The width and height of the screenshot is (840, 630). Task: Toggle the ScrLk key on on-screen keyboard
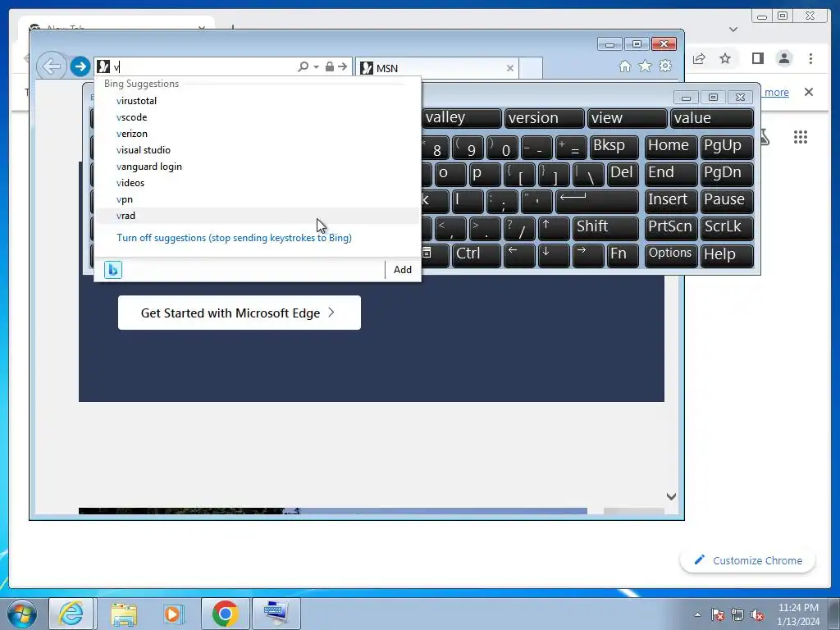pyautogui.click(x=727, y=228)
